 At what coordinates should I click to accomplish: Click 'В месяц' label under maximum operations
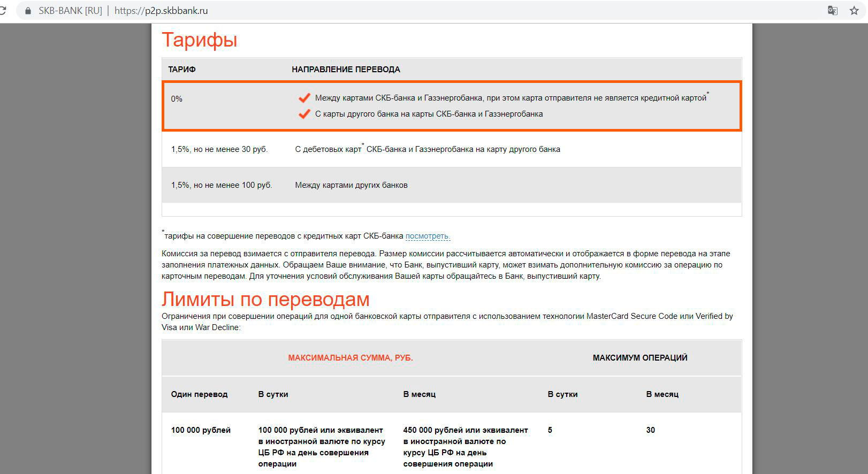(662, 394)
